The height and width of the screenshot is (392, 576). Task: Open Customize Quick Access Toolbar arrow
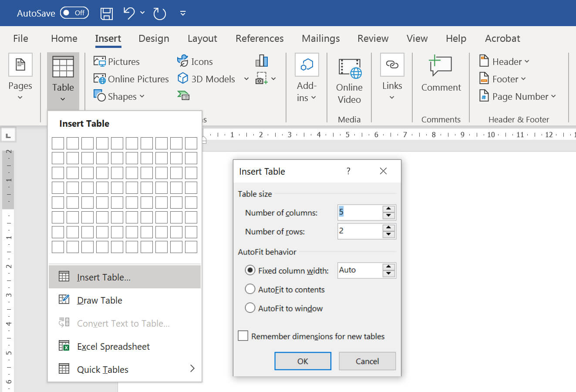click(183, 14)
